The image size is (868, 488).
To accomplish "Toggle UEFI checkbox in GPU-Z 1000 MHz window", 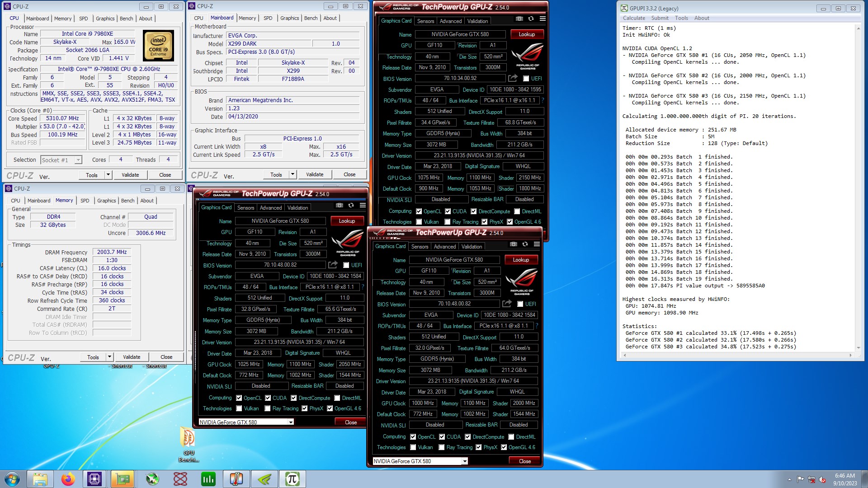I will 520,304.
